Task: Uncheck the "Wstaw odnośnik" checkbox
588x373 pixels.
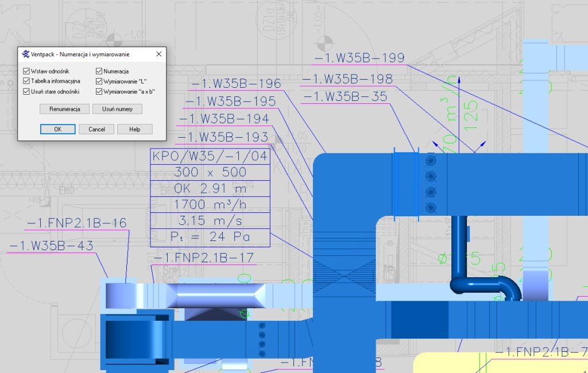Action: [x=26, y=71]
